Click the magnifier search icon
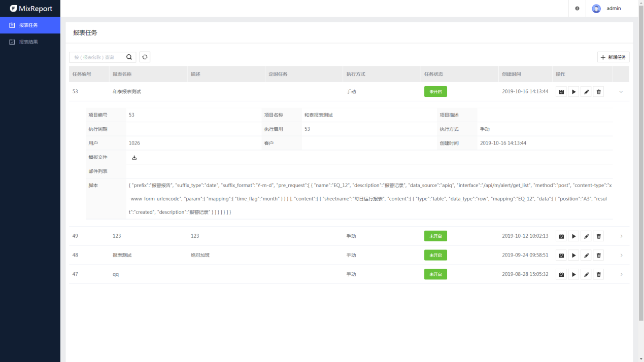The height and width of the screenshot is (362, 644). (129, 57)
